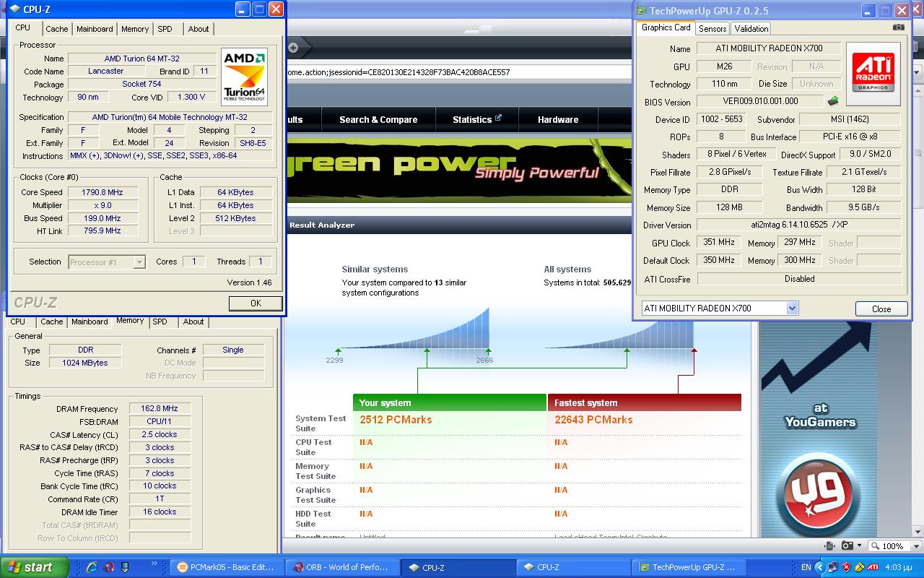Open the camera options dropdown arrow
The width and height of the screenshot is (924, 578).
click(x=860, y=546)
